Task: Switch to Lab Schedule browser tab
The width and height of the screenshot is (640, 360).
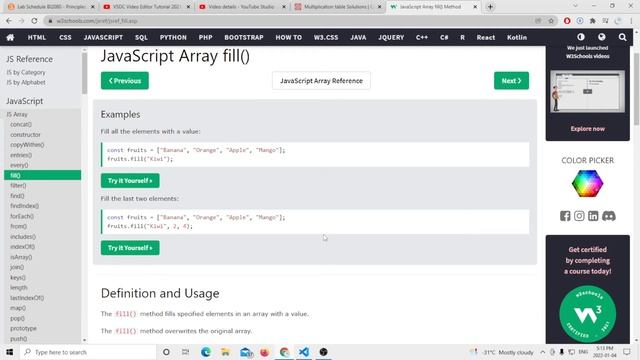Action: click(x=50, y=7)
